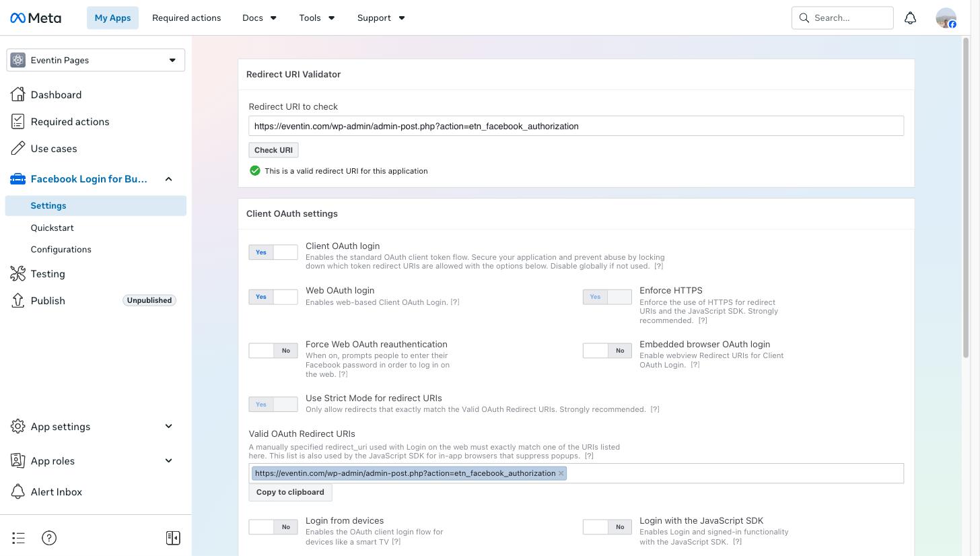The image size is (980, 556).
Task: Toggle Login from devices switch
Action: 273,527
